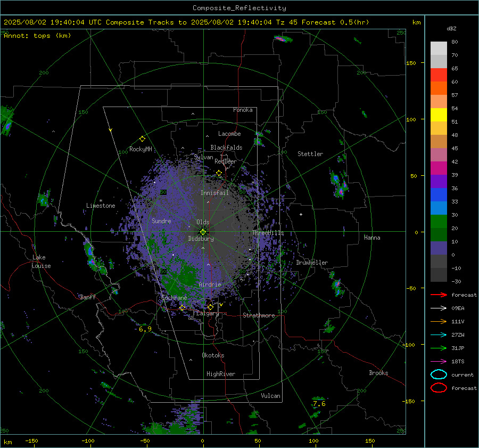Click the Sylvan town label

click(x=203, y=157)
